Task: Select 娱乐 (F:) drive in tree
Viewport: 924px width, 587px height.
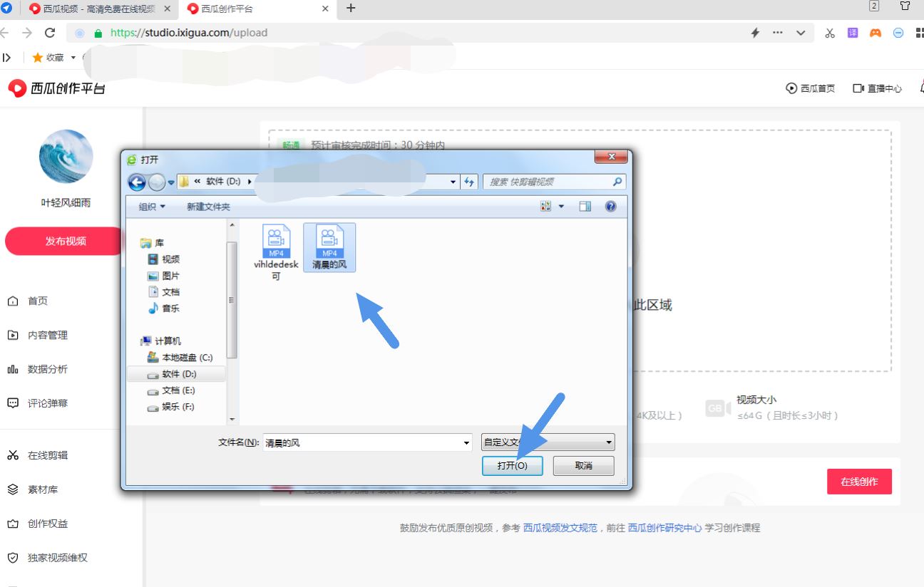Action: click(x=171, y=407)
